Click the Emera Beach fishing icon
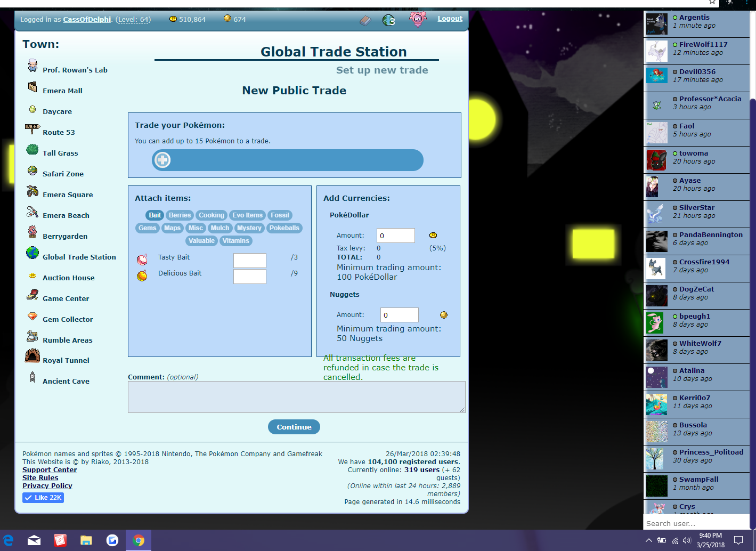 [32, 212]
